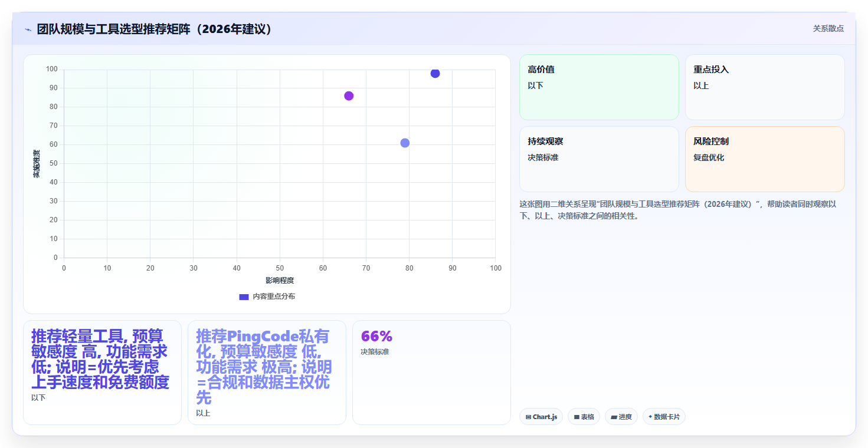The height and width of the screenshot is (448, 868).
Task: Click 以上 label under PingCode card
Action: [203, 414]
